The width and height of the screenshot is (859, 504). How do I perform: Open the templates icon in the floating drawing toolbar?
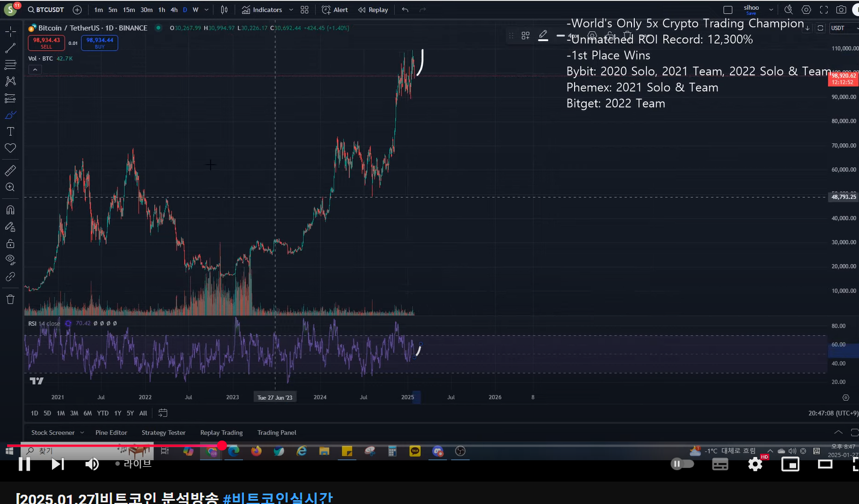(525, 36)
